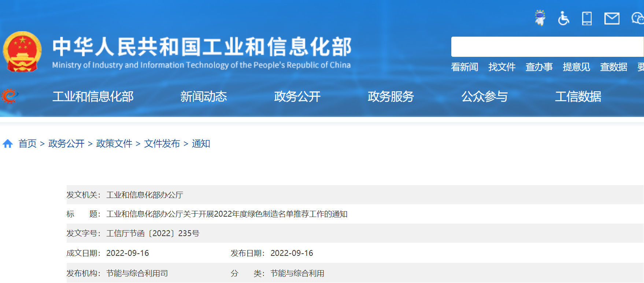Image resolution: width=644 pixels, height=283 pixels.
Task: Click the email envelope icon
Action: pyautogui.click(x=612, y=18)
